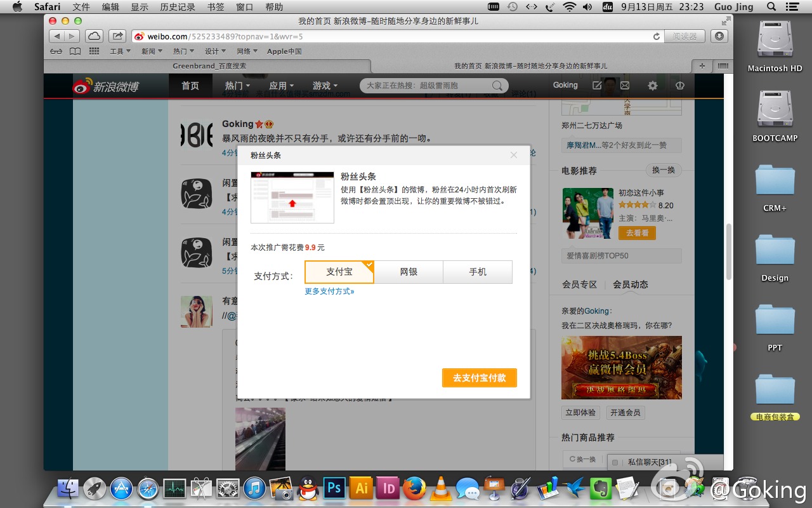The image size is (812, 508).
Task: Open iTunes from the Dock
Action: pyautogui.click(x=254, y=488)
